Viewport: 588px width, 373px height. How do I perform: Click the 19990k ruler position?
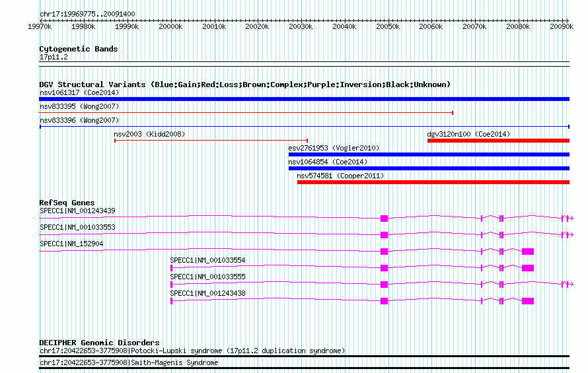coord(127,26)
